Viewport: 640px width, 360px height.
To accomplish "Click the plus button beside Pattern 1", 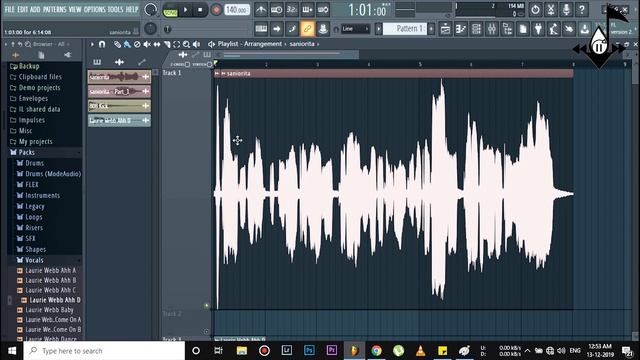I will click(x=431, y=29).
